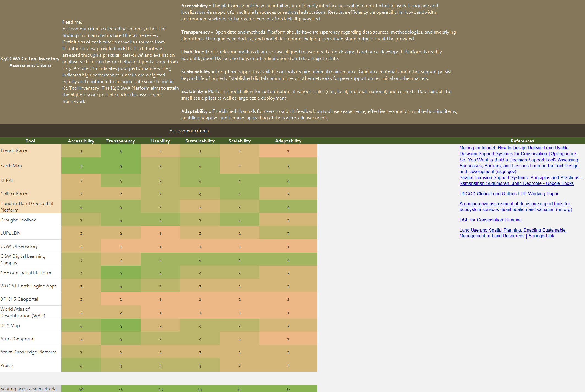Select the GGW Observatory tool name cell
This screenshot has width=585, height=392.
pyautogui.click(x=31, y=246)
